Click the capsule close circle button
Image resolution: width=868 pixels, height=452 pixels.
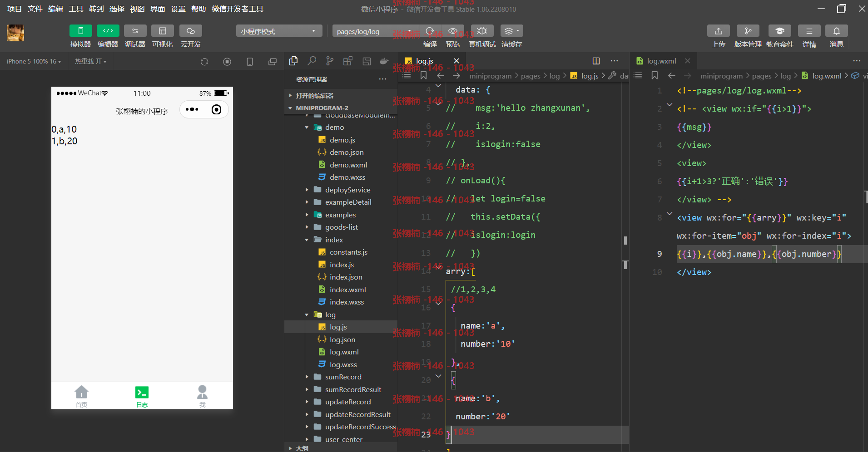click(217, 109)
